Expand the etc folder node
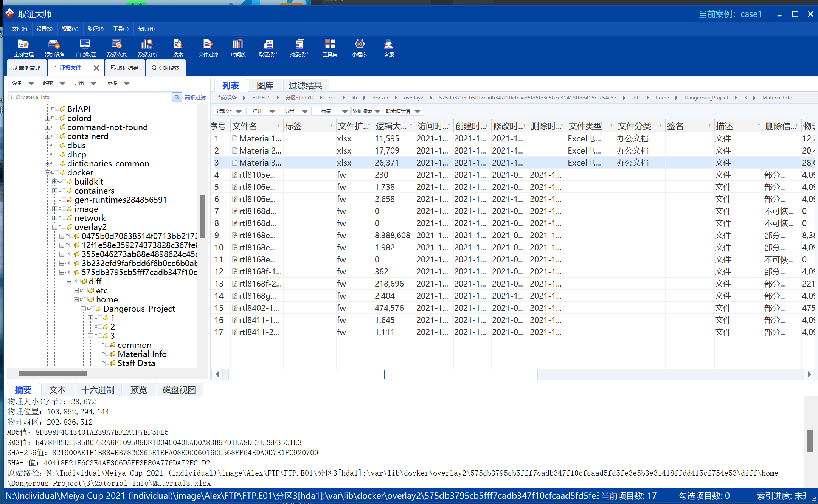 click(76, 291)
